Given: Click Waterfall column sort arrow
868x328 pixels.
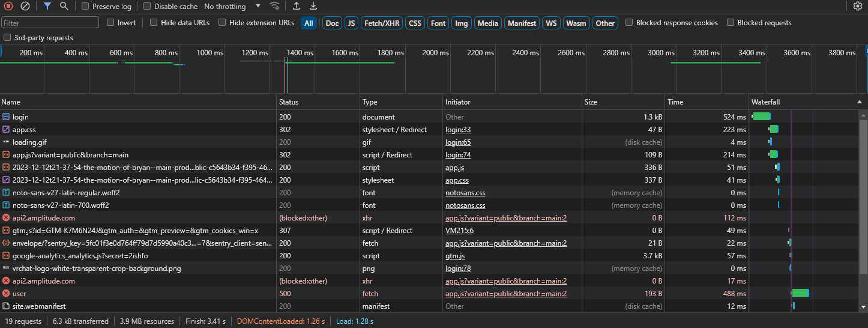Looking at the screenshot, I should click(x=859, y=102).
